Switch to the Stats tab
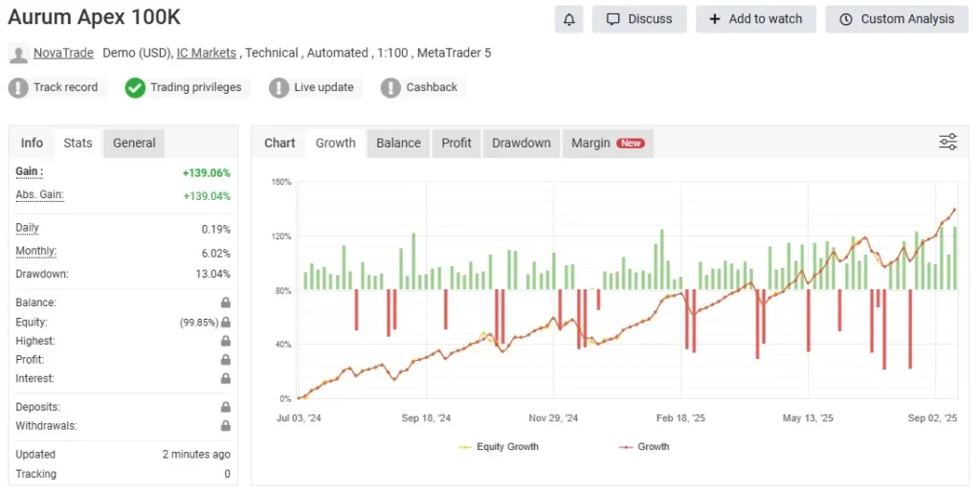980x492 pixels. [x=78, y=144]
